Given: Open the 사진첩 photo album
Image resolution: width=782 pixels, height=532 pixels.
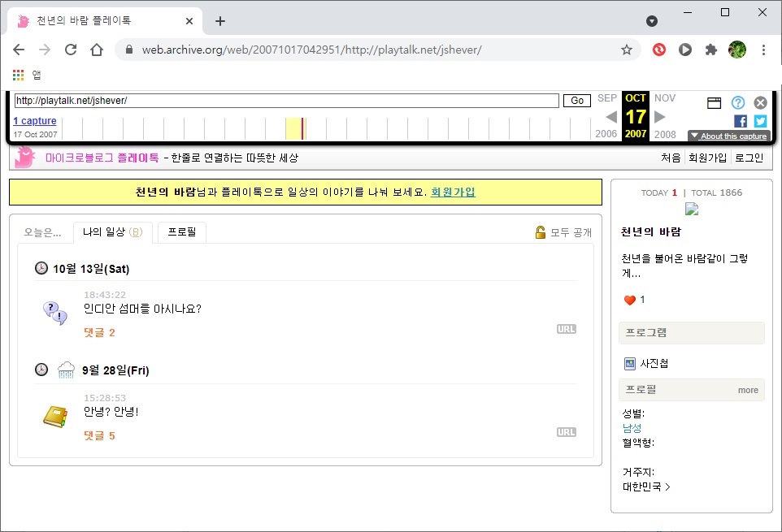Looking at the screenshot, I should (654, 364).
